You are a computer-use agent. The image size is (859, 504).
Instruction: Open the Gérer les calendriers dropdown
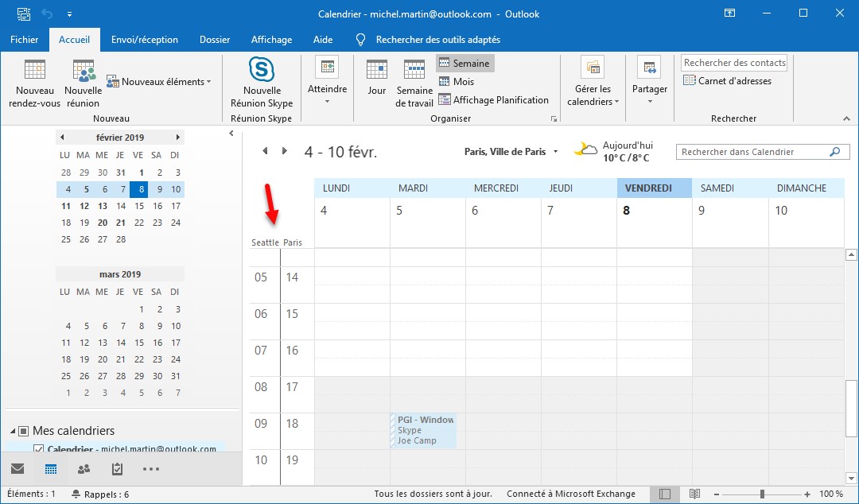point(593,95)
